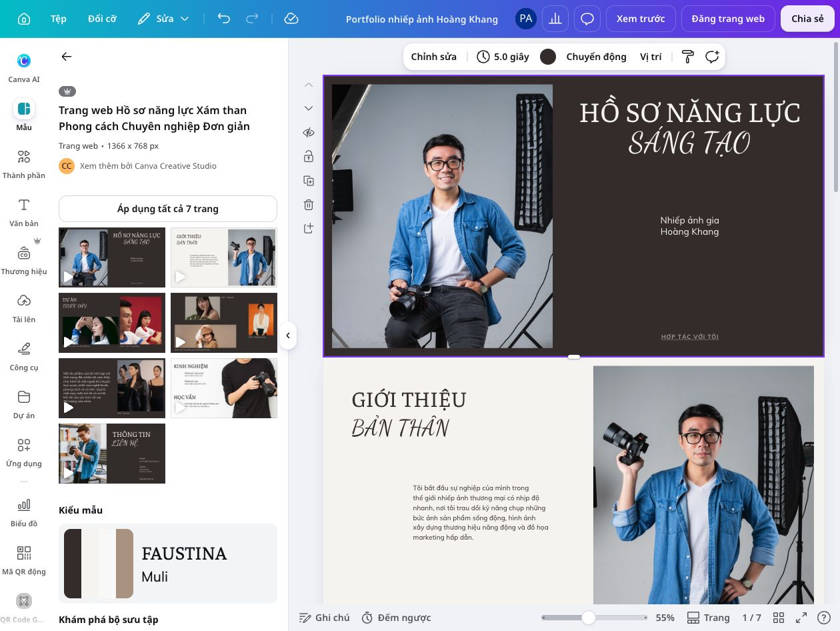Image resolution: width=840 pixels, height=631 pixels.
Task: Open Mã QR động app
Action: (24, 560)
